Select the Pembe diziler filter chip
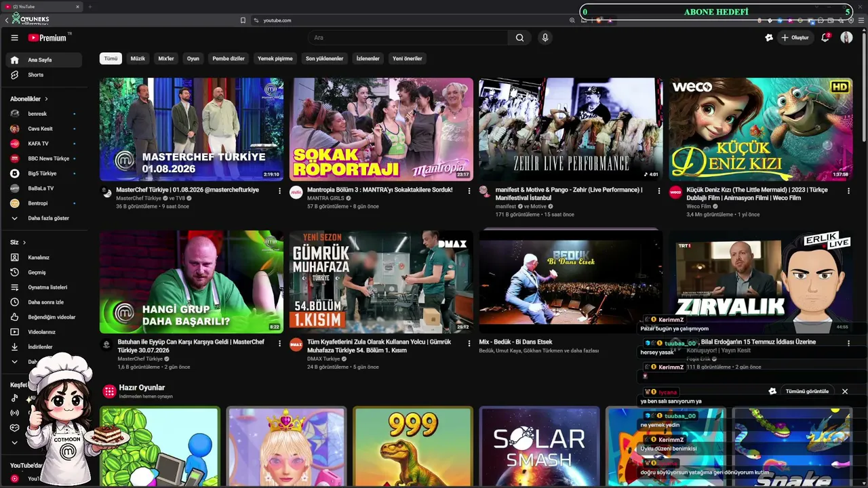This screenshot has width=868, height=488. click(x=229, y=58)
